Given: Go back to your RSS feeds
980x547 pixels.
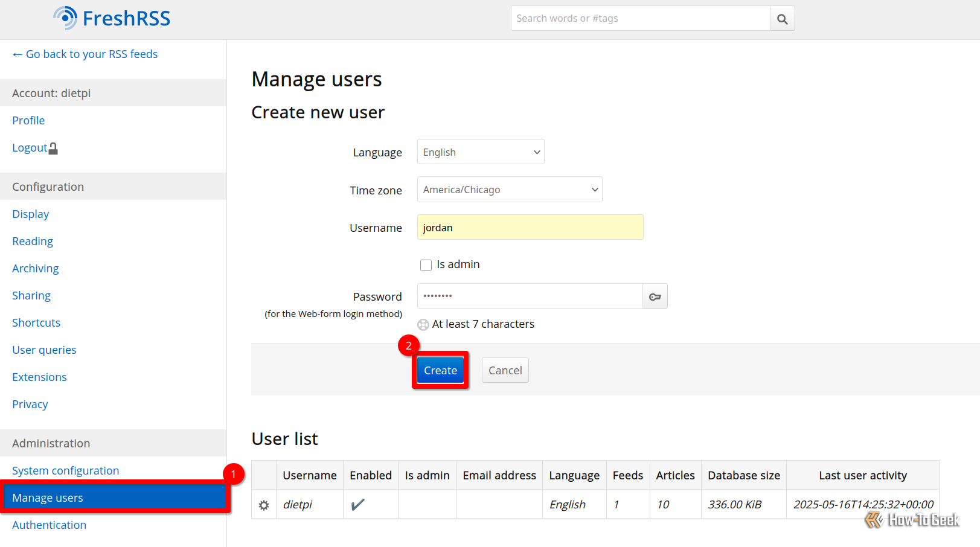Looking at the screenshot, I should [85, 54].
